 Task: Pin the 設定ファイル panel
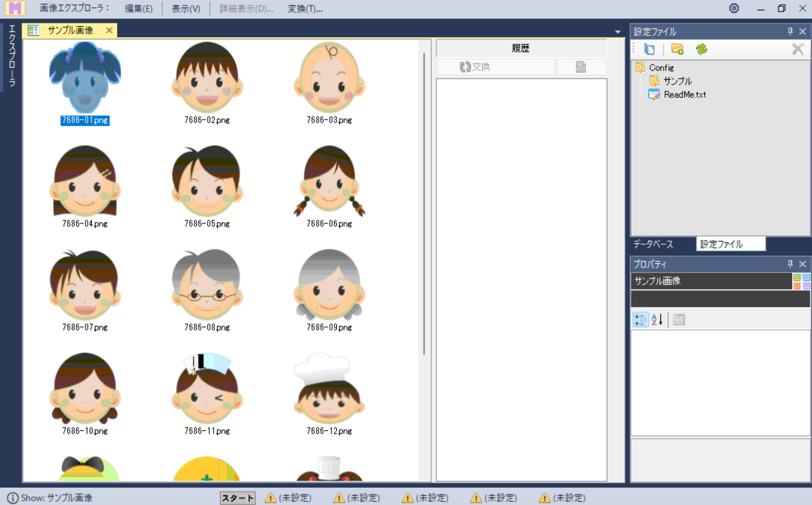click(x=790, y=32)
